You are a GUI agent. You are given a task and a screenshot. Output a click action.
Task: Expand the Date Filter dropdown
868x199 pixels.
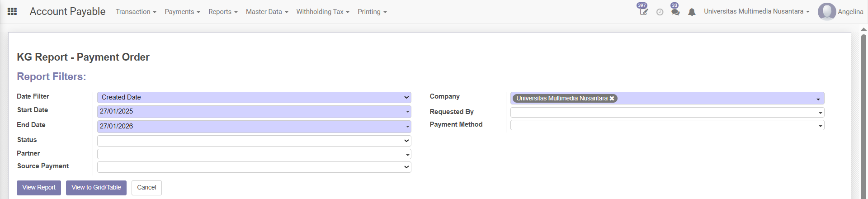254,97
